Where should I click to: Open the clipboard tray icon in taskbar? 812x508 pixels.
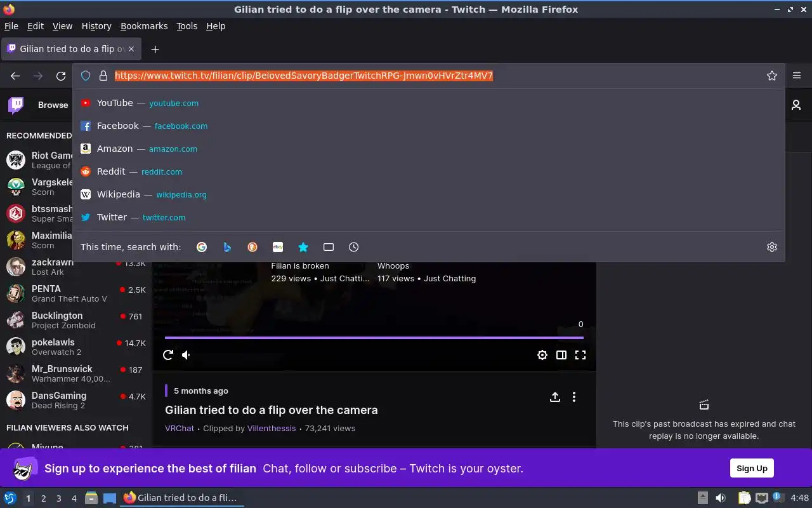click(745, 498)
